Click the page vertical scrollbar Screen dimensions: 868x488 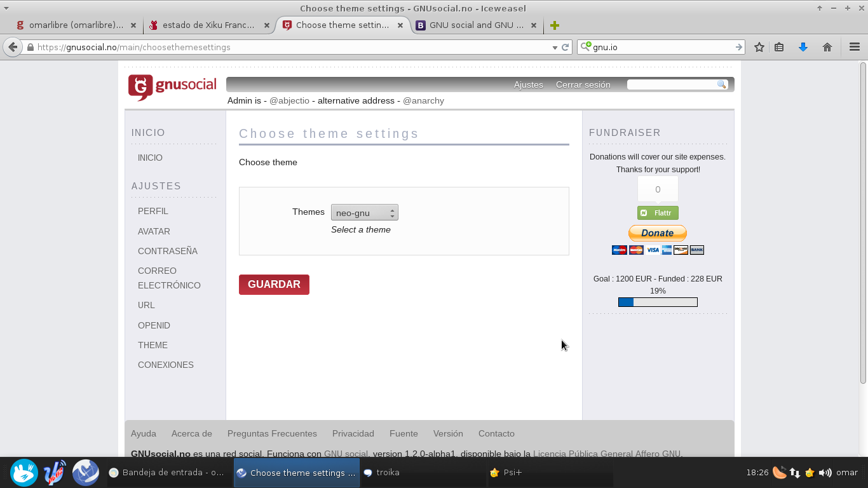(864, 222)
